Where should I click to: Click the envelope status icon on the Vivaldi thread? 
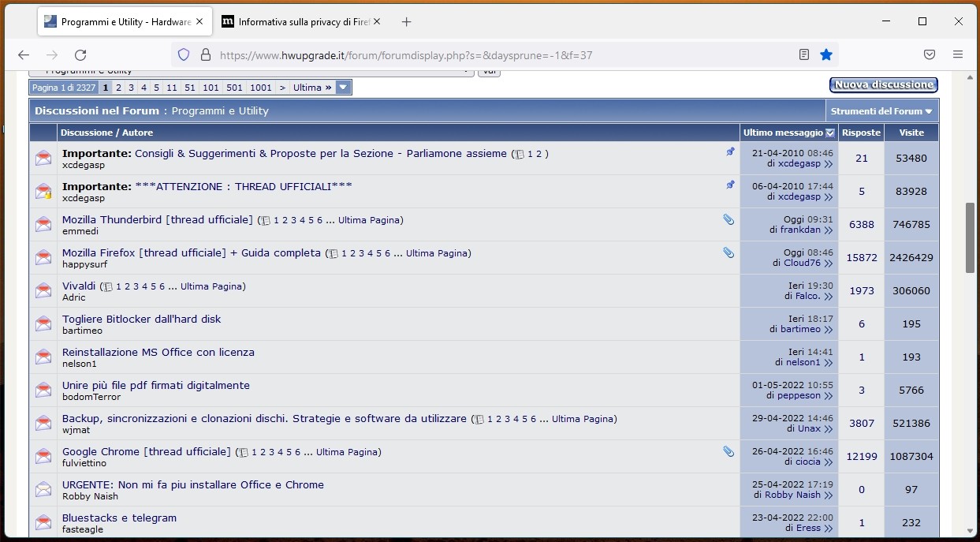click(x=43, y=290)
